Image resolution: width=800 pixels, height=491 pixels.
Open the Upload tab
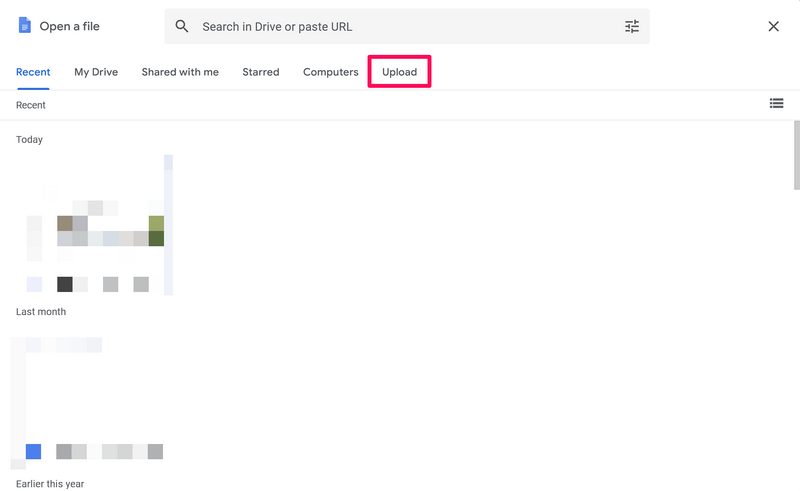coord(399,72)
